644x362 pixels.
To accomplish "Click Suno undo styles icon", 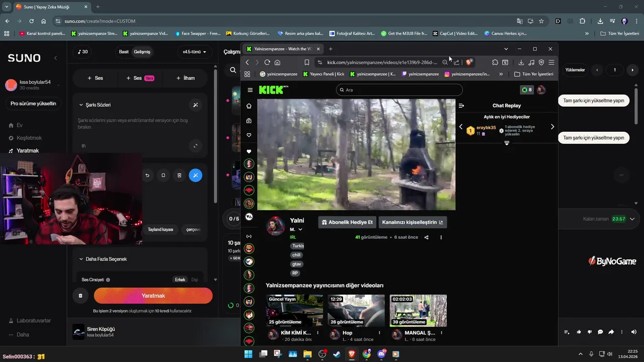I will pos(147,175).
